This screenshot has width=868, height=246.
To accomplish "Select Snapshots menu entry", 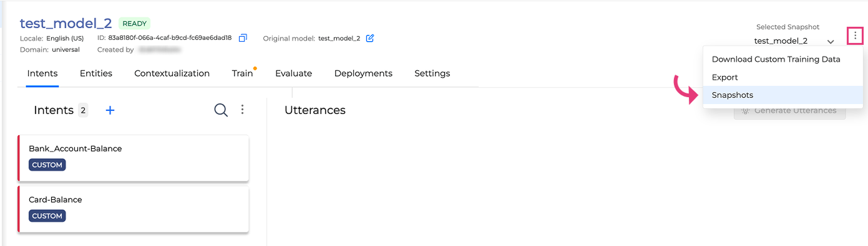I will click(x=783, y=95).
